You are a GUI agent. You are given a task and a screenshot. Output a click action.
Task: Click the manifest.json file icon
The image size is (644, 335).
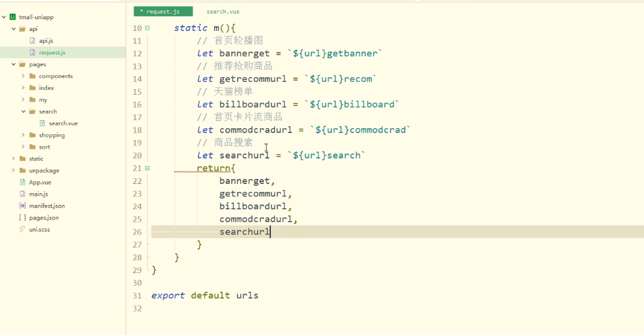coord(23,206)
